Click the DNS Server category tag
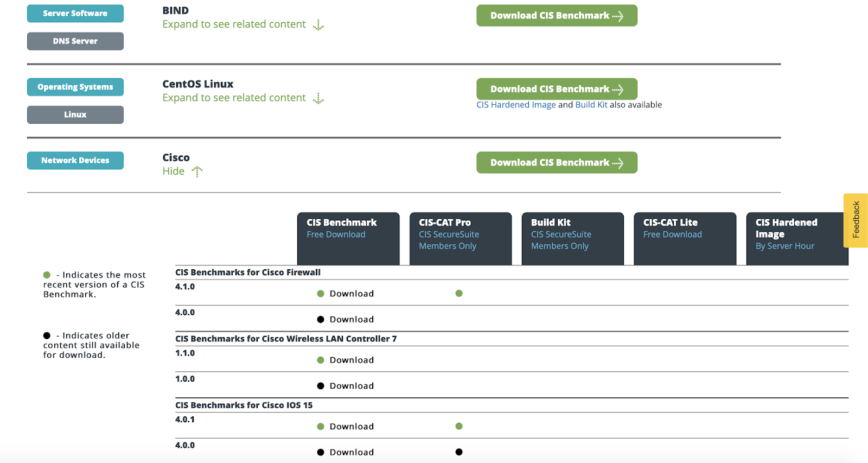Image resolution: width=868 pixels, height=463 pixels. coord(75,41)
